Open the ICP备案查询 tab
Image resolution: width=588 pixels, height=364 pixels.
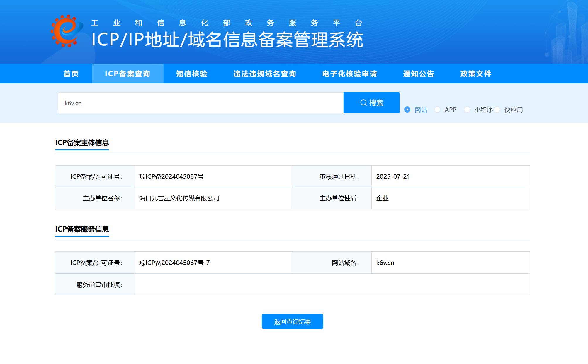click(128, 74)
